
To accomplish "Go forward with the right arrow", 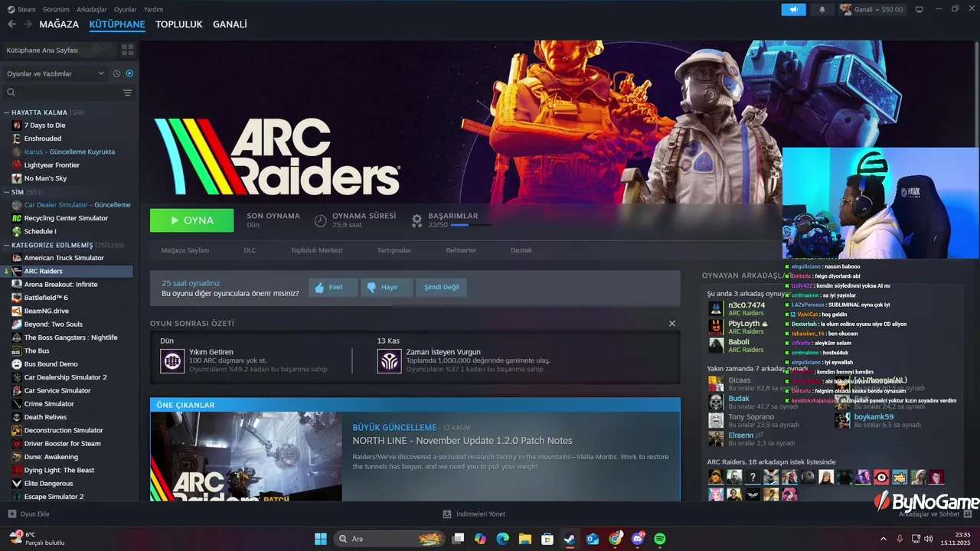I will pyautogui.click(x=28, y=24).
